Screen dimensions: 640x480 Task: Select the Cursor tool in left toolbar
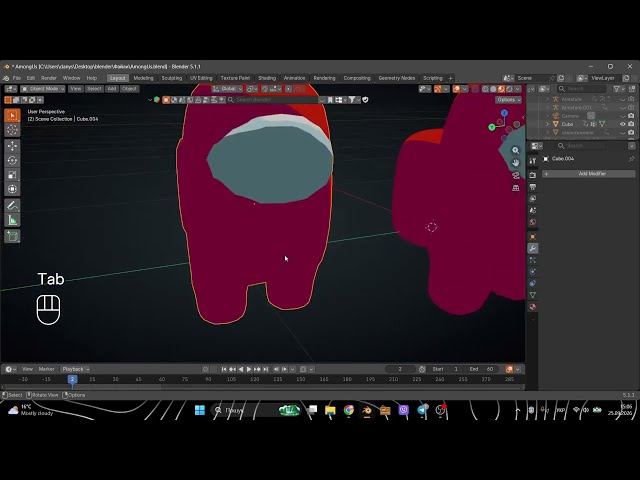point(12,130)
